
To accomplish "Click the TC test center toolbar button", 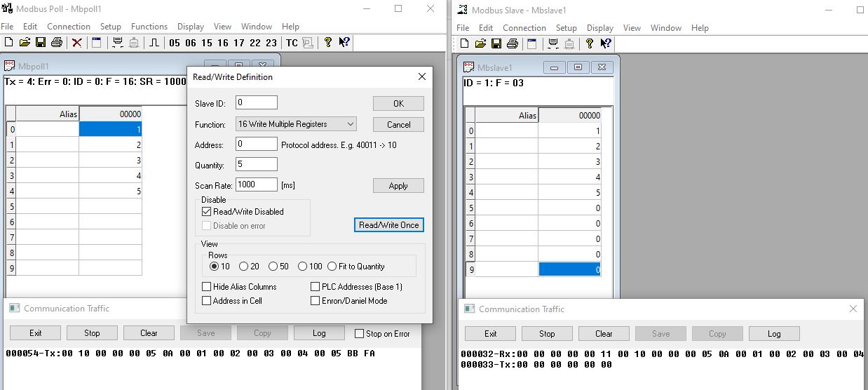I will (x=292, y=43).
